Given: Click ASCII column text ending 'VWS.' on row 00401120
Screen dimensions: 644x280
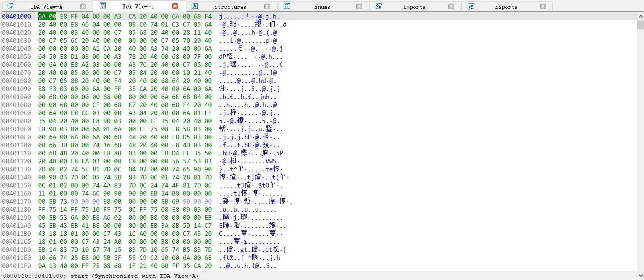Looking at the screenshot, I should [249, 161].
